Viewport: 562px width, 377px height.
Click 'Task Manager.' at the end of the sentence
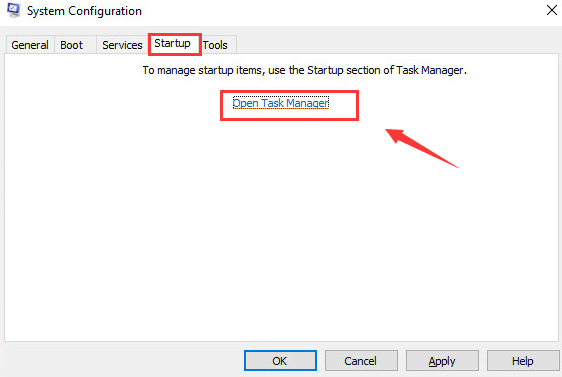point(431,70)
